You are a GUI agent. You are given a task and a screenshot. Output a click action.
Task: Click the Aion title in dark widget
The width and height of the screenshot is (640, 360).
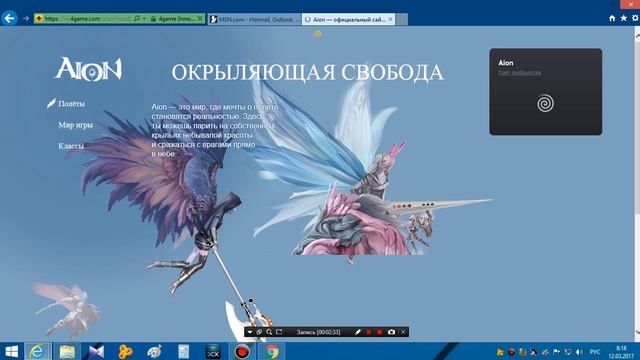pyautogui.click(x=506, y=63)
